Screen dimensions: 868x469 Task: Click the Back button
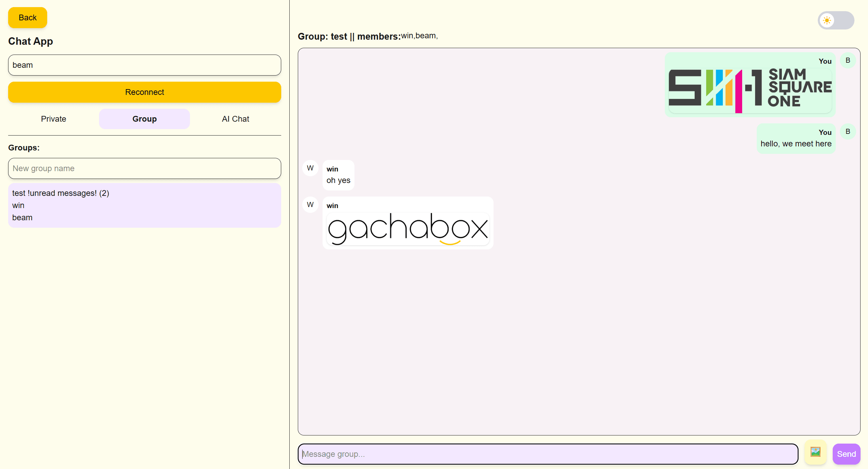27,18
